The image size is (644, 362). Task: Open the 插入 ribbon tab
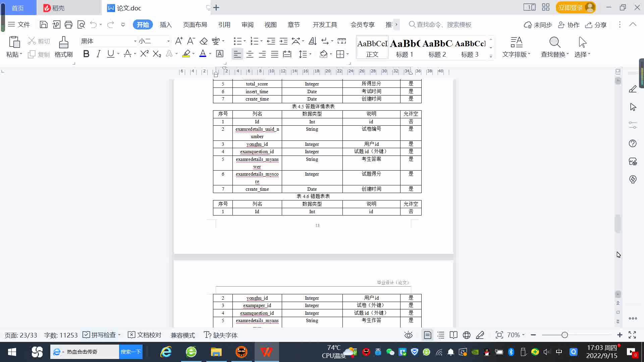(x=166, y=25)
